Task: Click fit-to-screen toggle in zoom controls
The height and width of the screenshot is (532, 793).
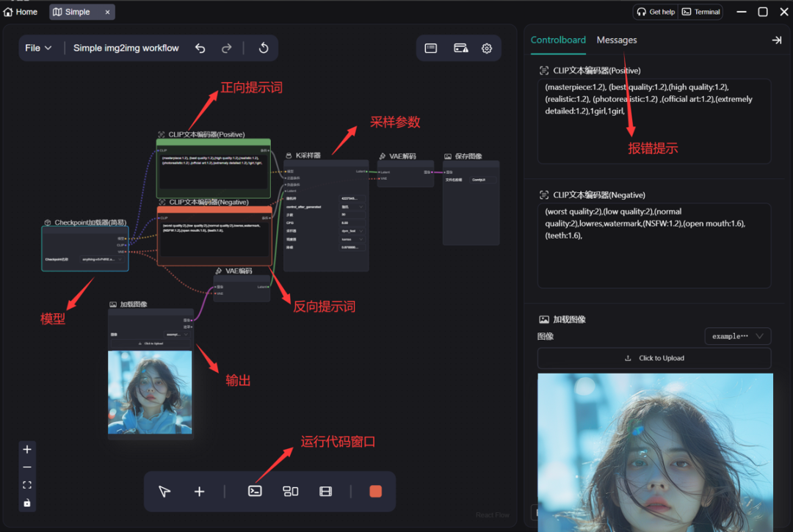Action: (x=27, y=484)
